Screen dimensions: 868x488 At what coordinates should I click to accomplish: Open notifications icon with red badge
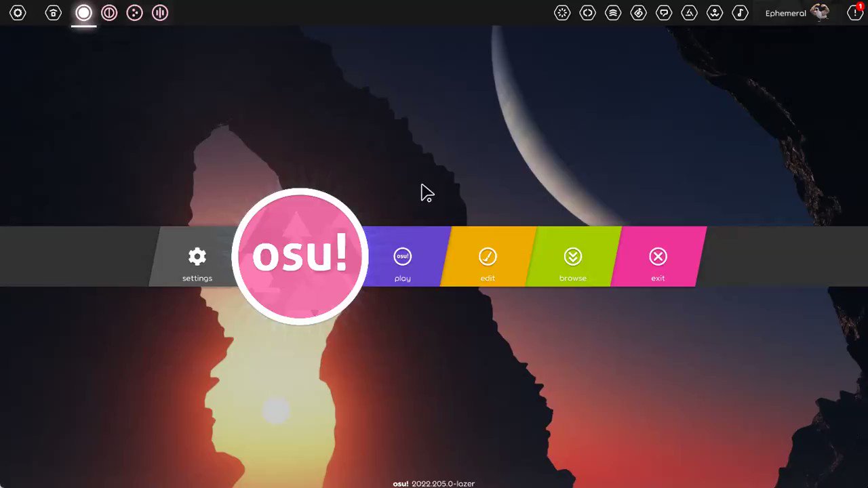tap(855, 13)
